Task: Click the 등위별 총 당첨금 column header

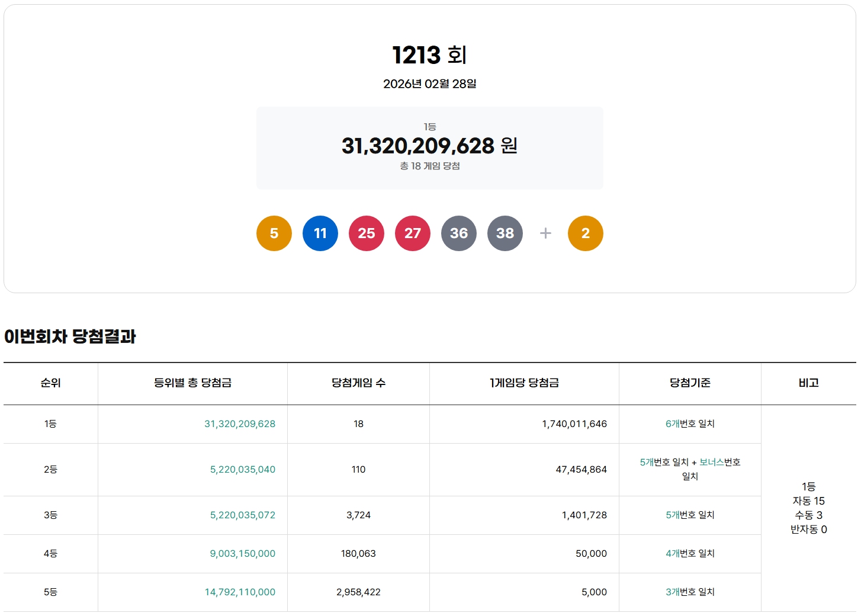Action: [x=193, y=383]
